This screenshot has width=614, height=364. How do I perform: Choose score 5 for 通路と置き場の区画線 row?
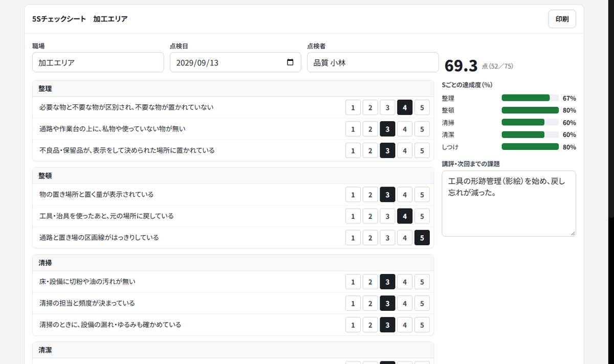pos(422,238)
